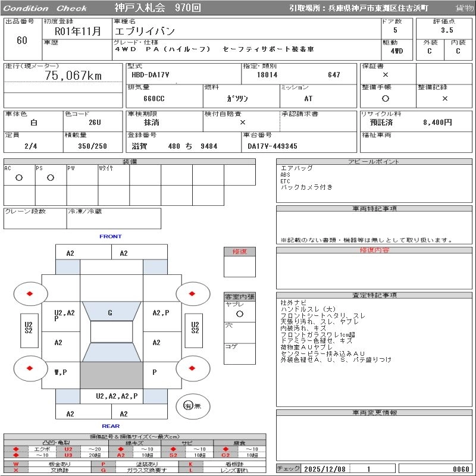The width and height of the screenshot is (476, 476).
Task: Select the red C2 code in legend
Action: pyautogui.click(x=226, y=455)
